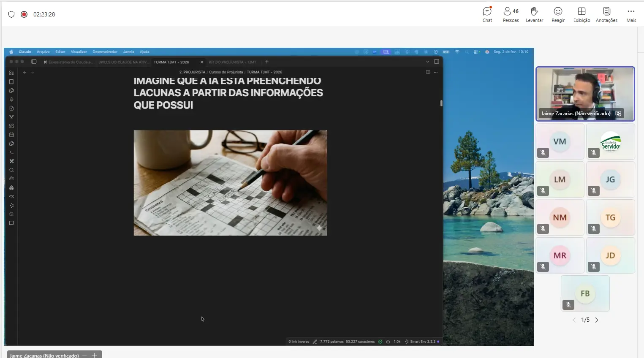Image resolution: width=644 pixels, height=358 pixels.
Task: Open the Chat panel
Action: click(487, 14)
